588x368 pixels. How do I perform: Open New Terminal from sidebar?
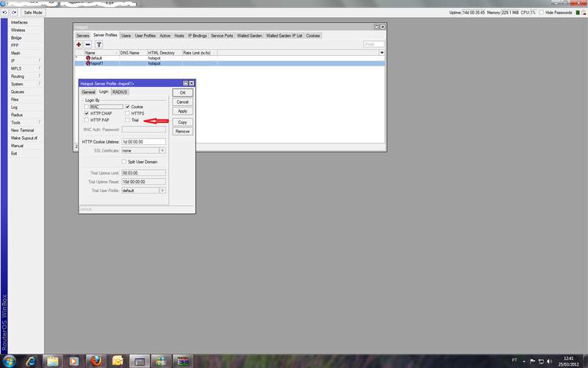[x=22, y=130]
